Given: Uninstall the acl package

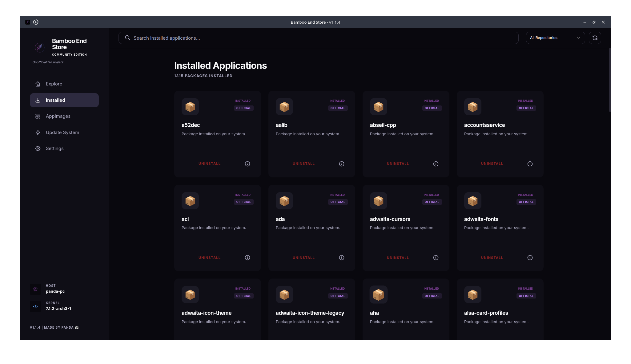Looking at the screenshot, I should point(209,258).
